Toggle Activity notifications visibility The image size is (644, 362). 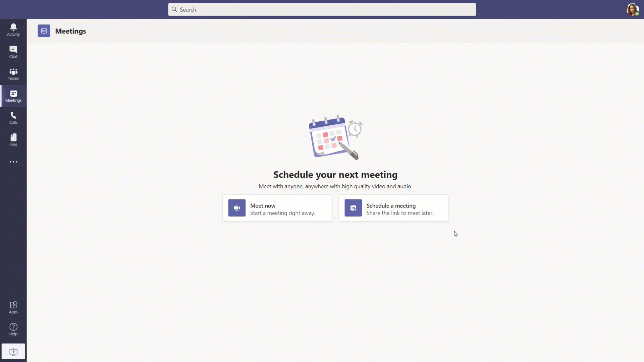[x=13, y=29]
